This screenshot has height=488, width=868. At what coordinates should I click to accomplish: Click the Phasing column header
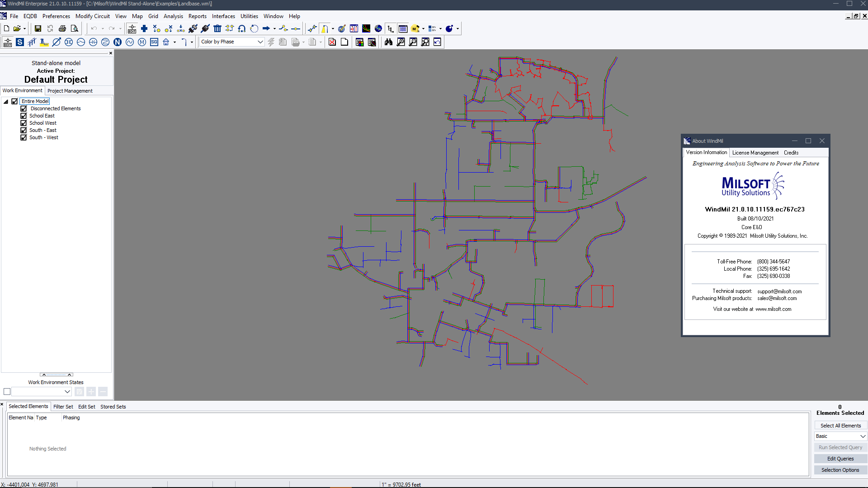tap(71, 418)
